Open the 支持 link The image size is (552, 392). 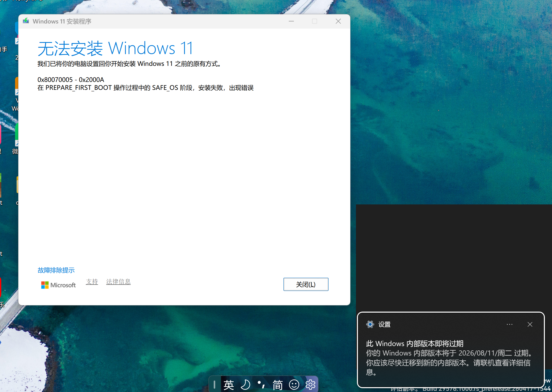coord(92,282)
